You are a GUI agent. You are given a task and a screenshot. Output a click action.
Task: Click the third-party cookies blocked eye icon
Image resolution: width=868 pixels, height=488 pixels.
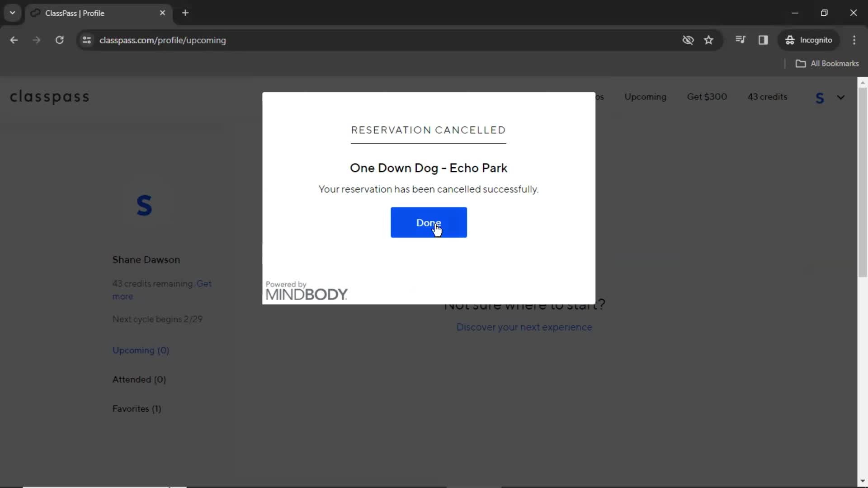point(688,40)
